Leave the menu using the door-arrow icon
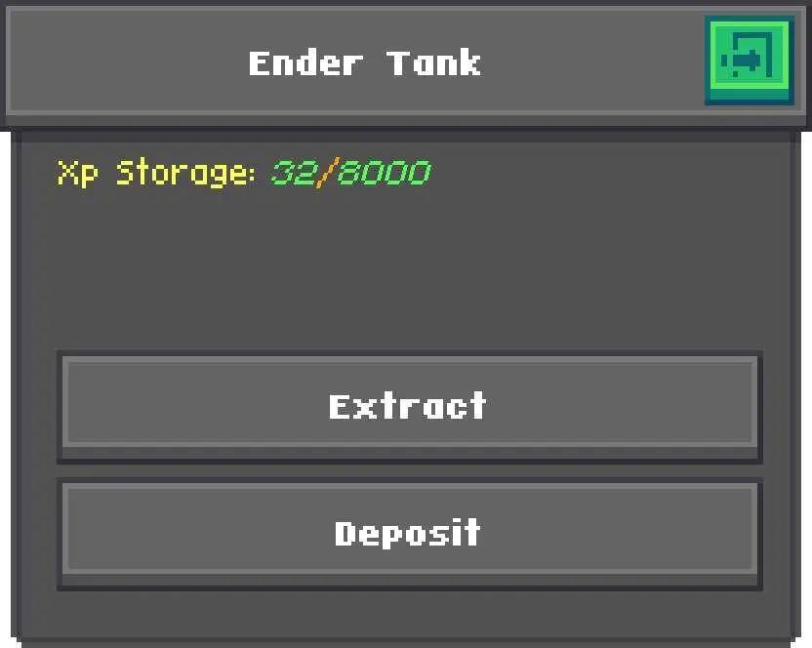Viewport: 812px width, 648px height. (749, 61)
